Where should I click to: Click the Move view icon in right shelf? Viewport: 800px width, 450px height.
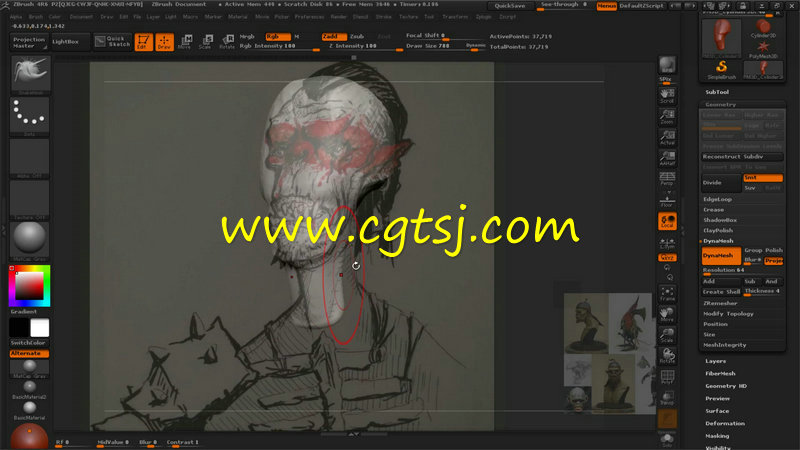[x=667, y=314]
